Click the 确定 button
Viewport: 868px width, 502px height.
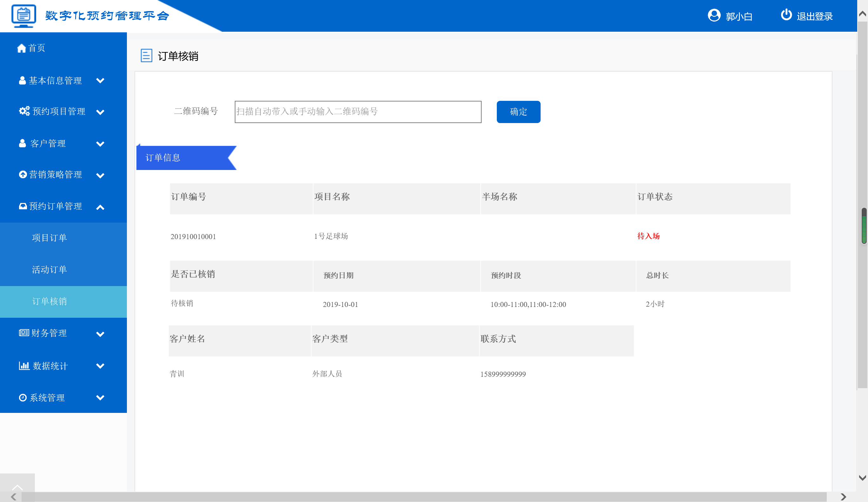click(x=518, y=112)
